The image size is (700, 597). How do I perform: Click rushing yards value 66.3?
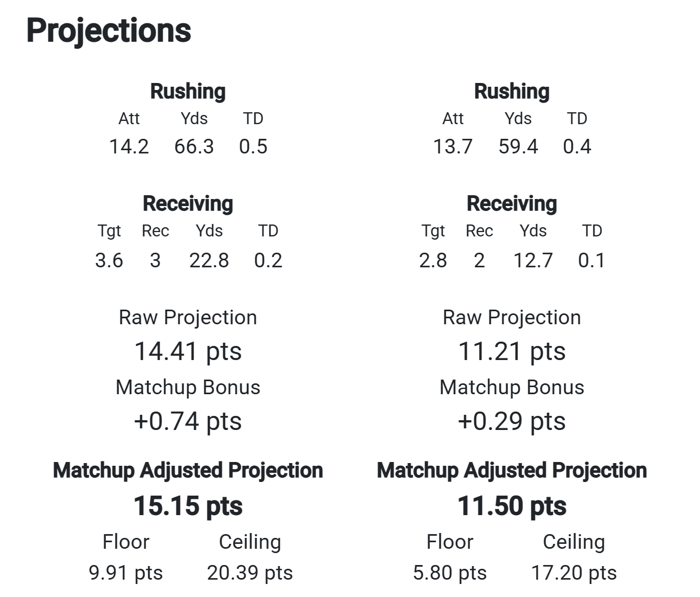[194, 146]
